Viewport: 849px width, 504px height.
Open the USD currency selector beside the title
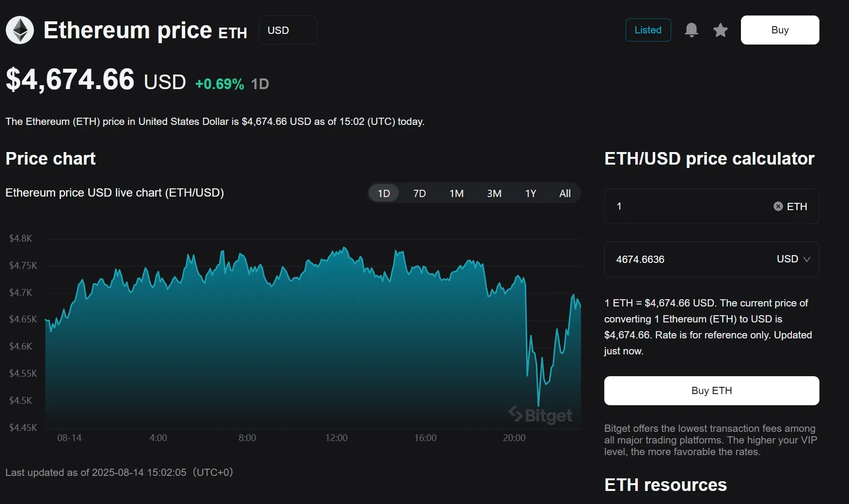[287, 30]
